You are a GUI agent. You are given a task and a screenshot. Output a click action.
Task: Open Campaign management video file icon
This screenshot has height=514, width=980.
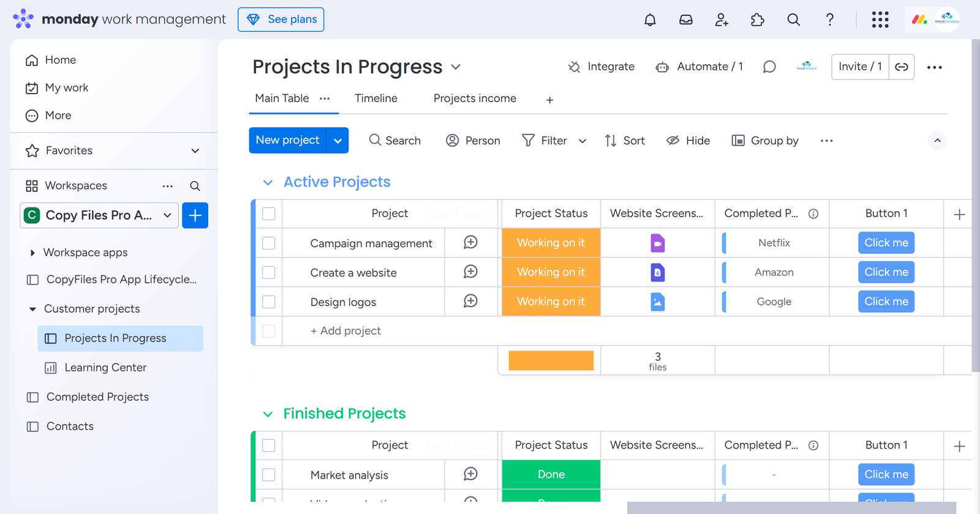tap(657, 243)
